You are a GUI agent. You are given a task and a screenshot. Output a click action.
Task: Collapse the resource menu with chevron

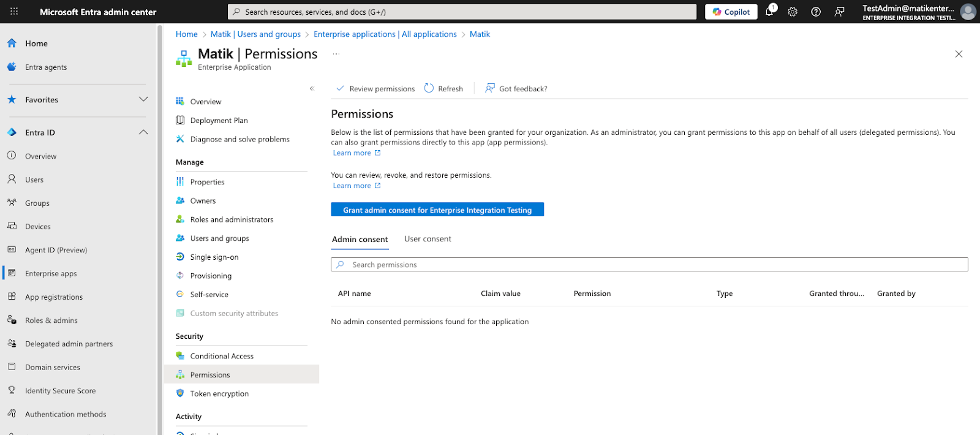point(312,89)
